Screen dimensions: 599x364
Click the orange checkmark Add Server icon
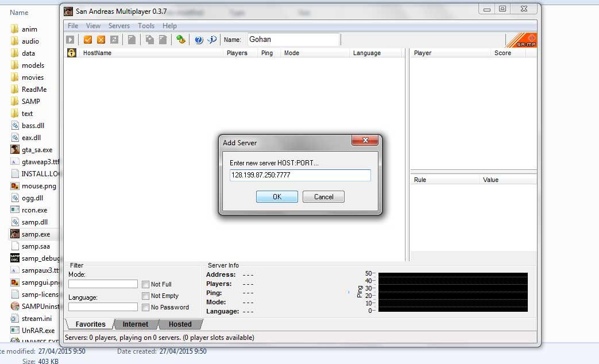point(88,40)
